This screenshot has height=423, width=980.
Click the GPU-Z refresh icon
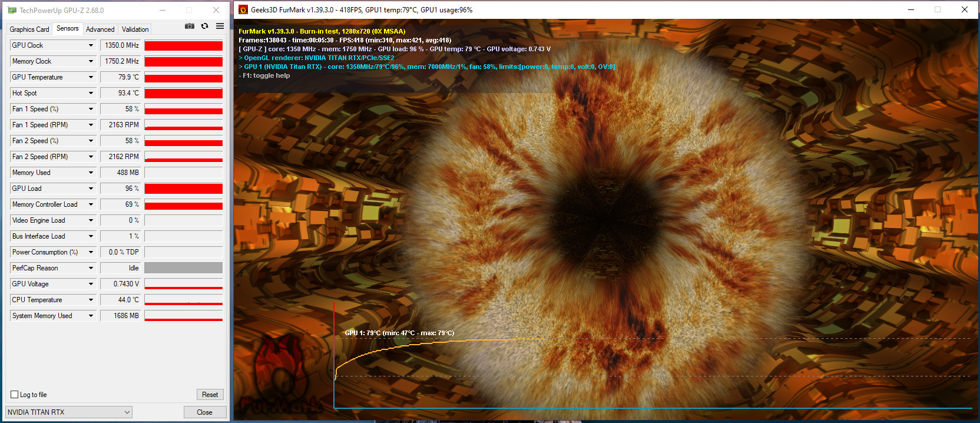click(x=204, y=26)
